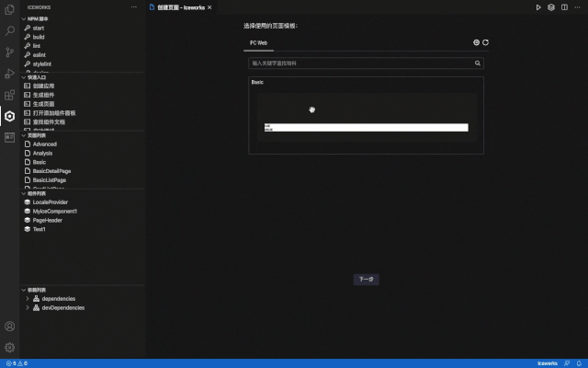Open template settings gear icon

tap(476, 42)
